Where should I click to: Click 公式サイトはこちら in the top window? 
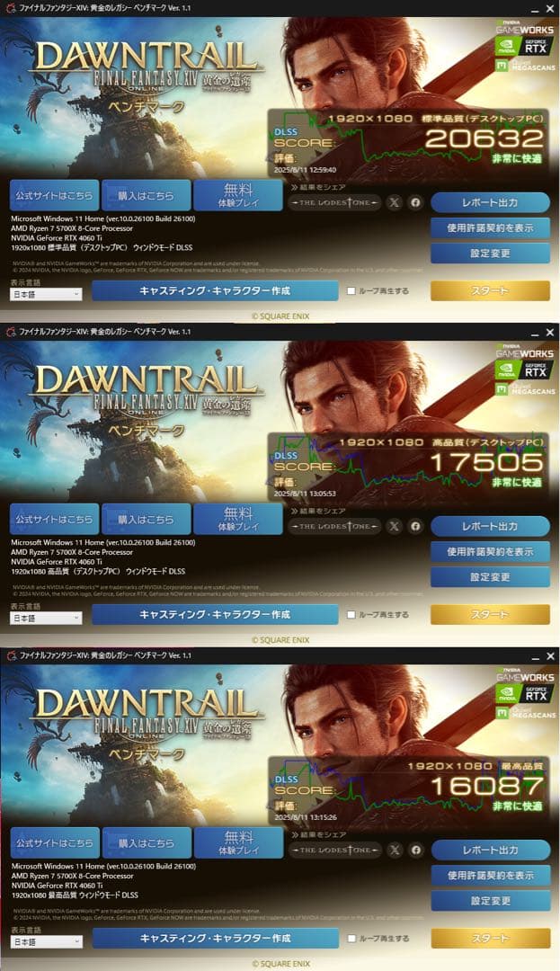[x=55, y=196]
